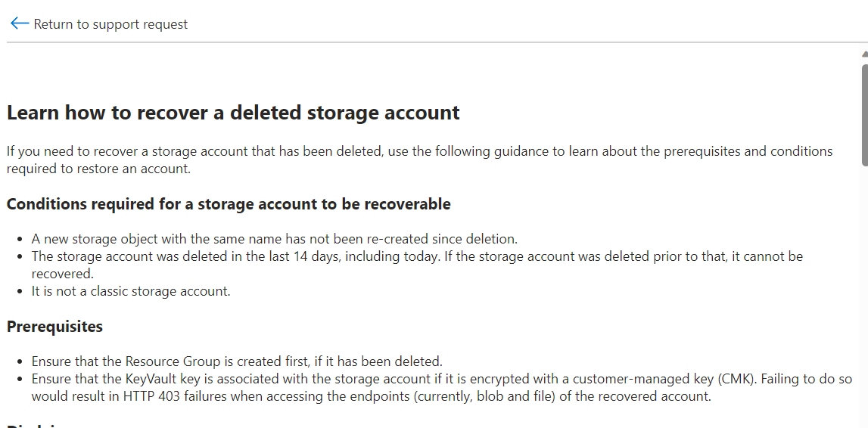Click the bullet about a new storage object re-created
This screenshot has width=868, height=428.
(275, 240)
